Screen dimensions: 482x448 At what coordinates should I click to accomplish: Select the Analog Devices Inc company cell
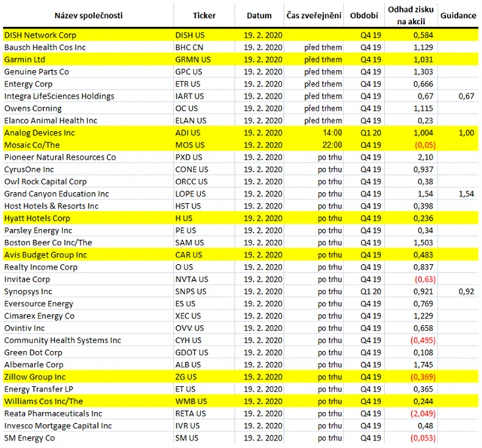click(x=40, y=132)
